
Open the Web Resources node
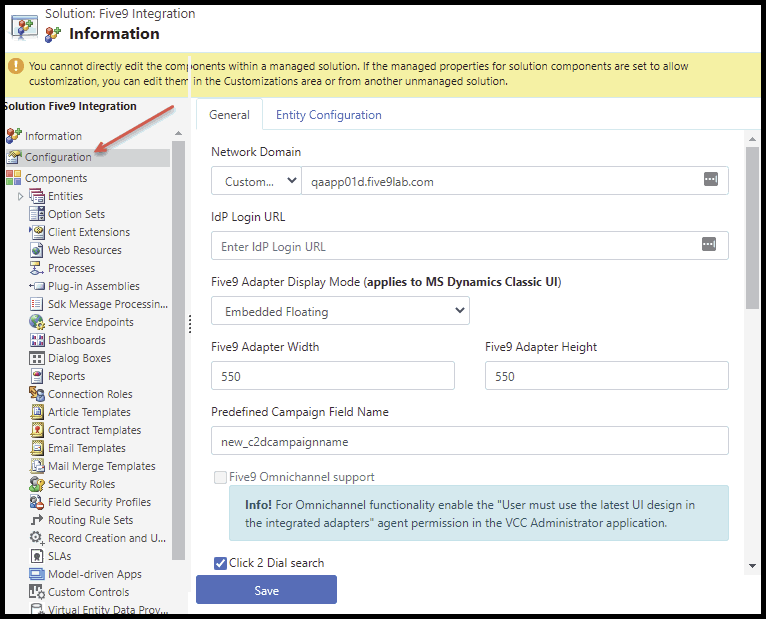tap(85, 250)
